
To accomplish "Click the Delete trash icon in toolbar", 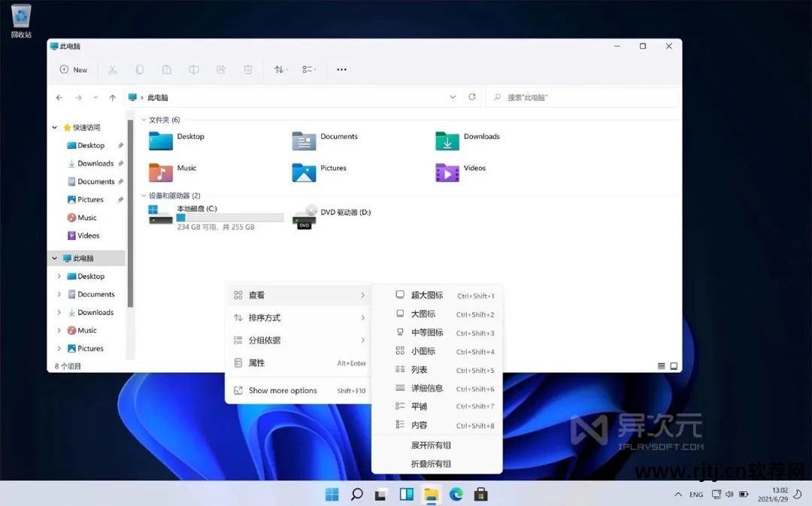I will click(248, 70).
